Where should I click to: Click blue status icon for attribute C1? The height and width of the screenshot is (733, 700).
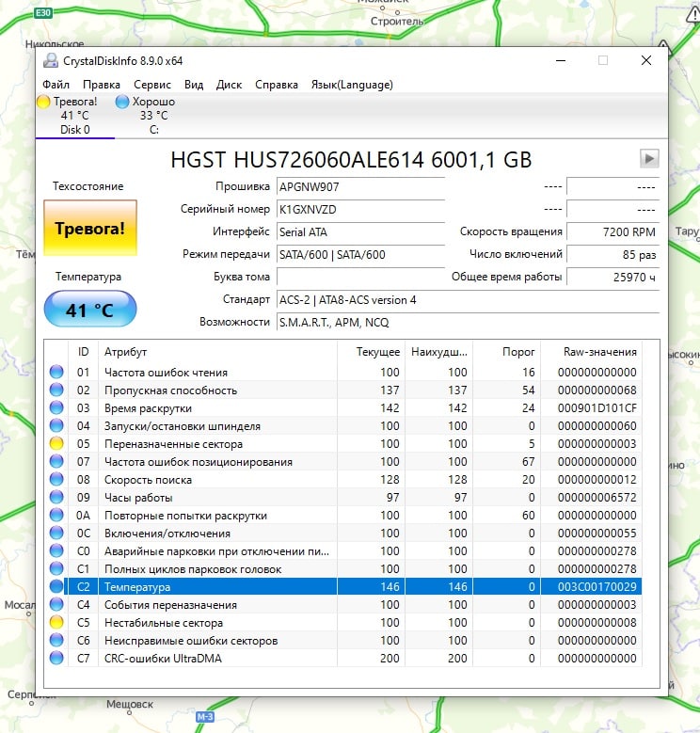pos(56,569)
